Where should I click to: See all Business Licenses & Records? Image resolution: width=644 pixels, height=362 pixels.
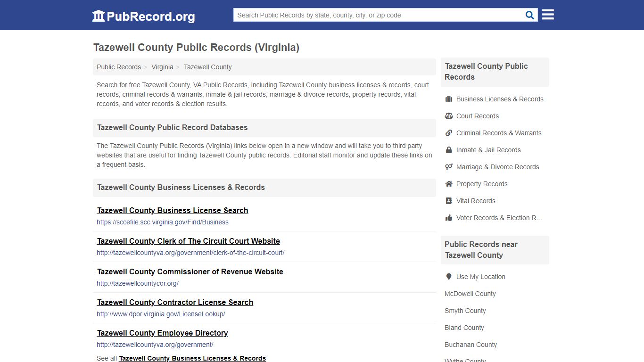tap(192, 358)
